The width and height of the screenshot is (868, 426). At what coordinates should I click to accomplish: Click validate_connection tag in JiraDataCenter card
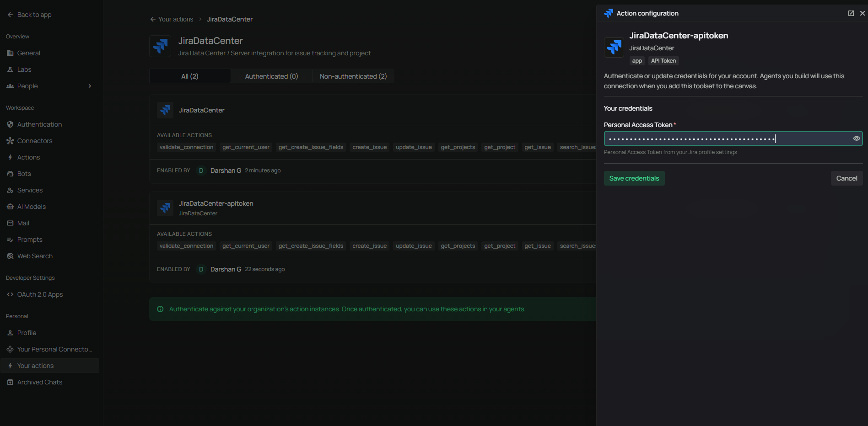coord(186,147)
